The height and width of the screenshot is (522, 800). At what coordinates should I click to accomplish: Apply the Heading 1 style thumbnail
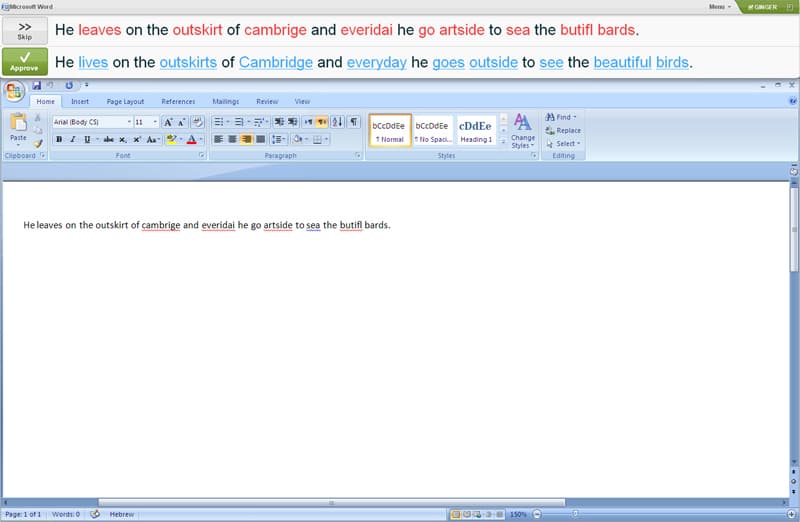[475, 130]
